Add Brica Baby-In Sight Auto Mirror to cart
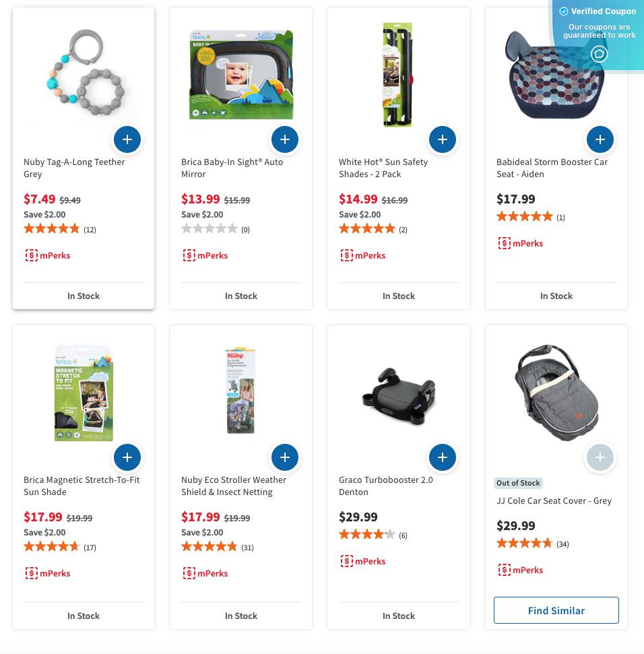 tap(285, 139)
